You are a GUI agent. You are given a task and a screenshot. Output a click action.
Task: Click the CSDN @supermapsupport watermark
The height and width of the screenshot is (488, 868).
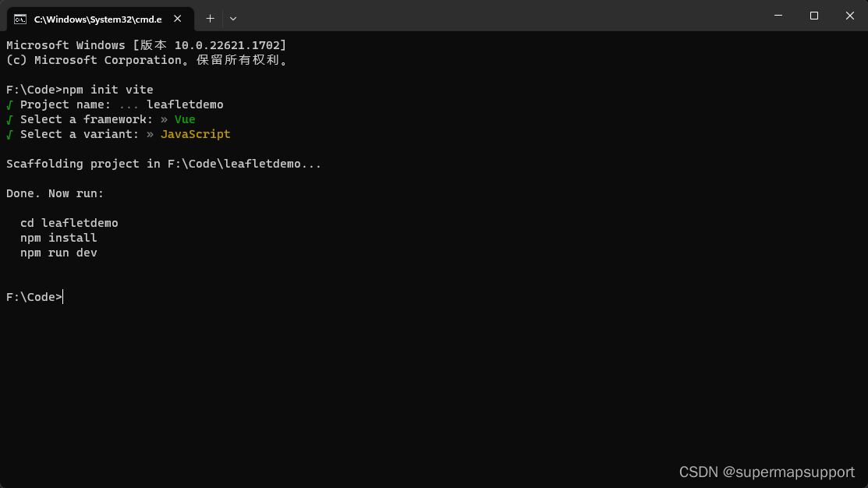click(x=767, y=472)
